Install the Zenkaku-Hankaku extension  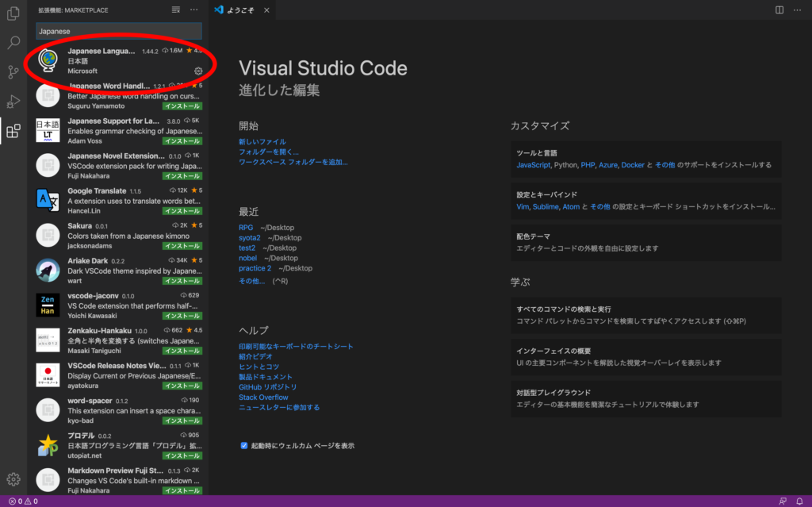tap(182, 351)
